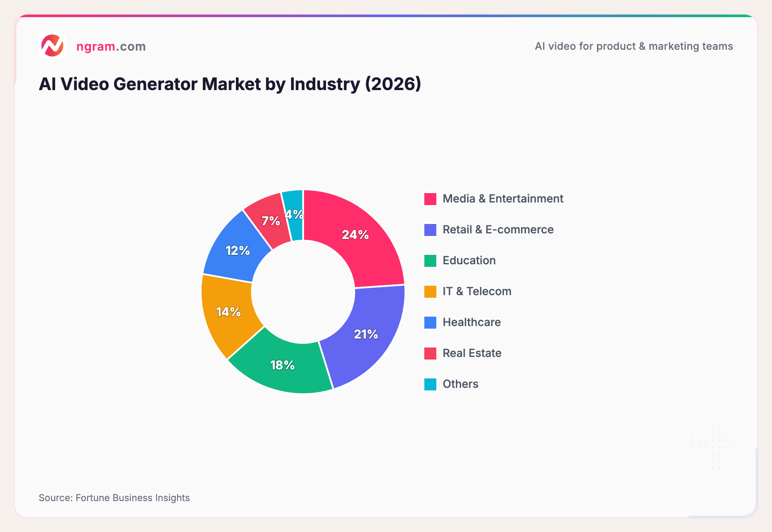Expand the Real Estate legend item
Screen dimensions: 772x532
pyautogui.click(x=472, y=353)
